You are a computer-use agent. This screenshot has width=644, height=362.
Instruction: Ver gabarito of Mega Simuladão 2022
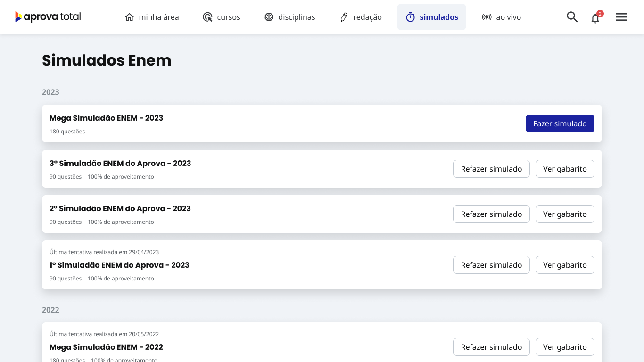(565, 347)
